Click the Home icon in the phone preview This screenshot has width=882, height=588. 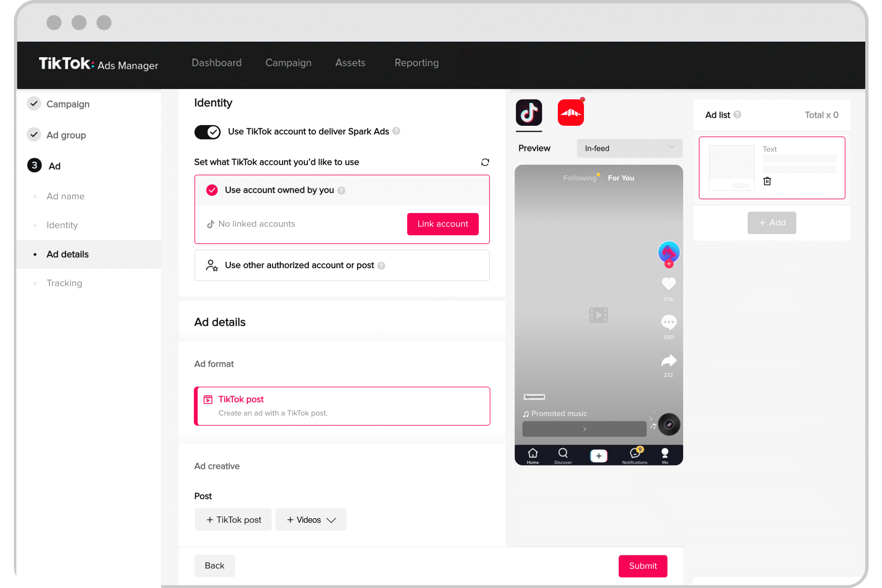point(532,454)
